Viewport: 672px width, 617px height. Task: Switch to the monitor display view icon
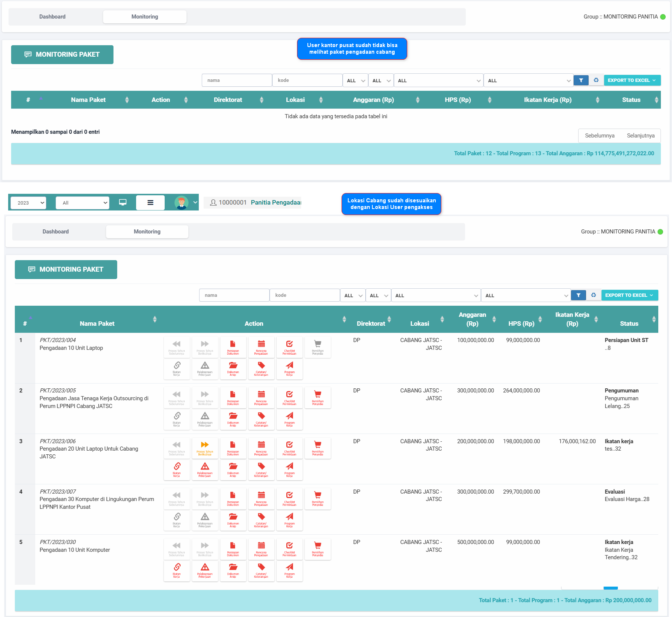[123, 203]
